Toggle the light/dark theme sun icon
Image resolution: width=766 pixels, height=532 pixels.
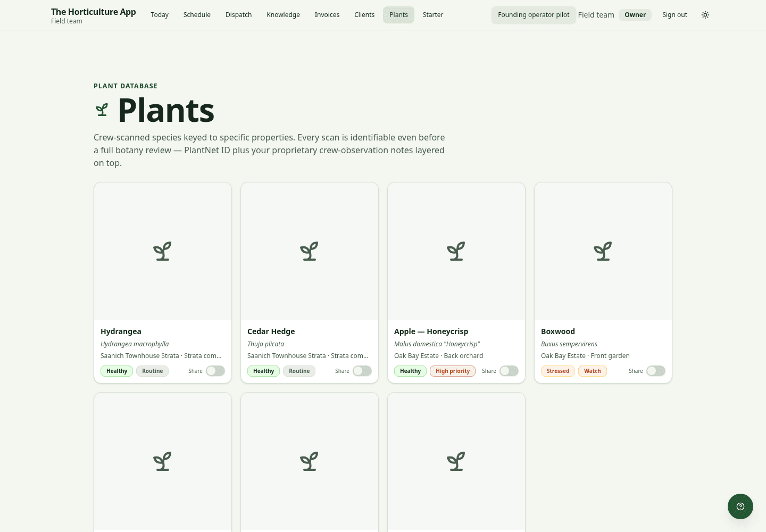click(x=705, y=15)
